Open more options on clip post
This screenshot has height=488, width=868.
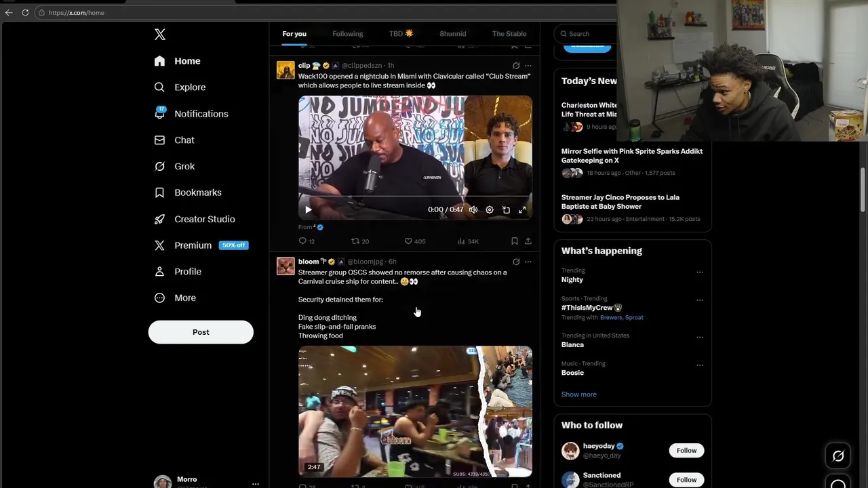(528, 66)
